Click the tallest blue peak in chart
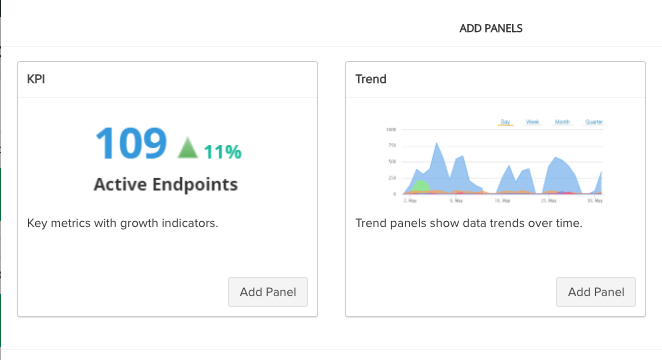The width and height of the screenshot is (662, 360). [437, 158]
